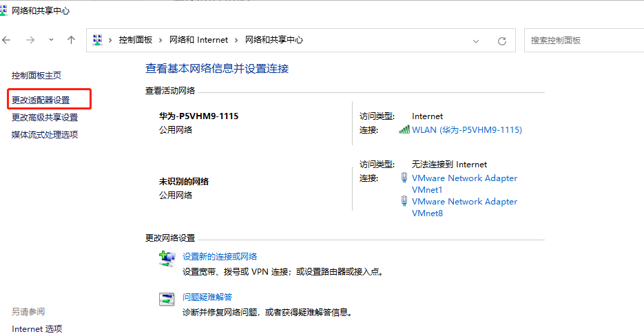644x336 pixels.
Task: Click the Control Panel icon in address bar
Action: point(97,40)
